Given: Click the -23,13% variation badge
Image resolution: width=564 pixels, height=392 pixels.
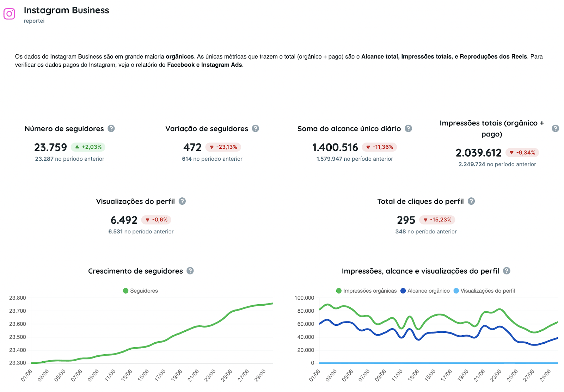Looking at the screenshot, I should (223, 147).
